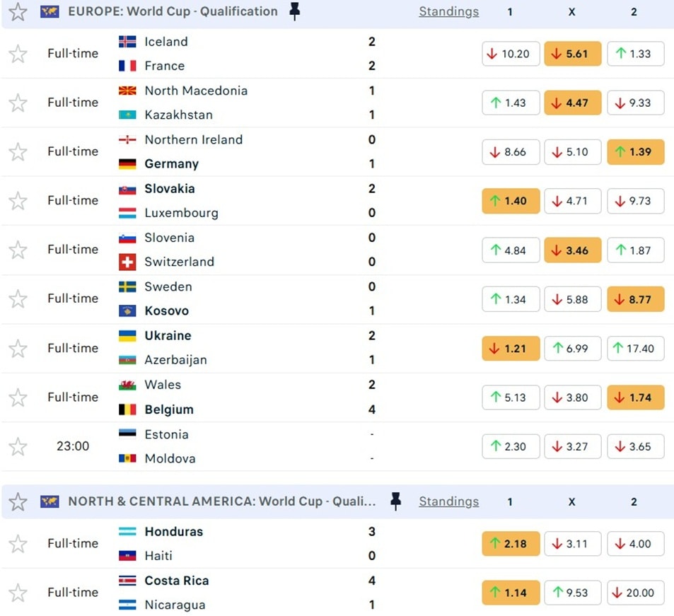
Task: Click the Germany flag icon
Action: 127,164
